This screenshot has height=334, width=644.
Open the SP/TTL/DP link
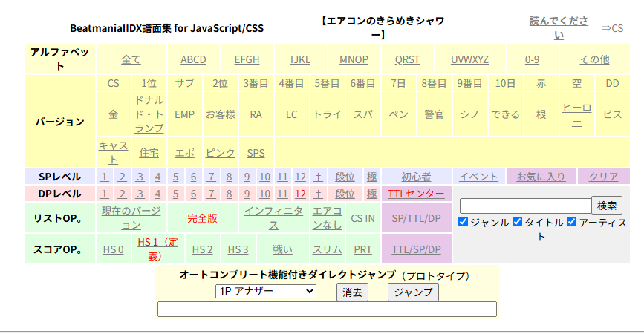(x=416, y=219)
